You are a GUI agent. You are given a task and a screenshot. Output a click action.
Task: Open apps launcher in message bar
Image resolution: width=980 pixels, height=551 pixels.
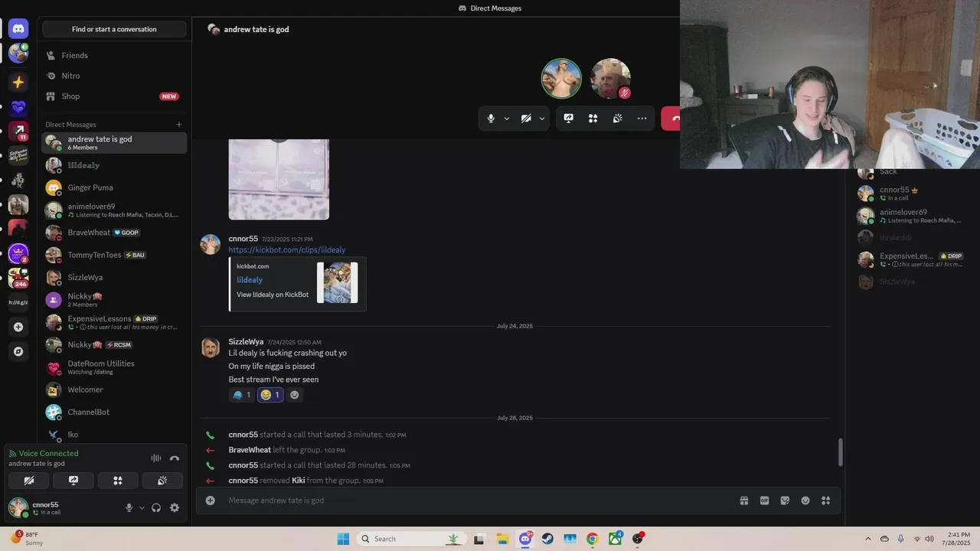tap(826, 500)
